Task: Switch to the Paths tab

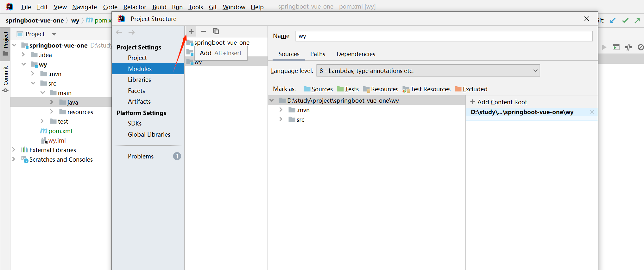Action: click(x=318, y=54)
